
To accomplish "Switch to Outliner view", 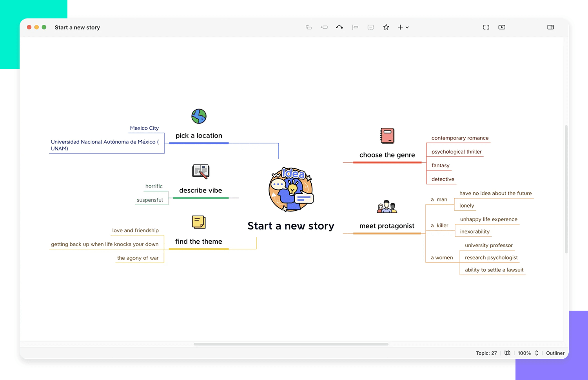I will [555, 353].
